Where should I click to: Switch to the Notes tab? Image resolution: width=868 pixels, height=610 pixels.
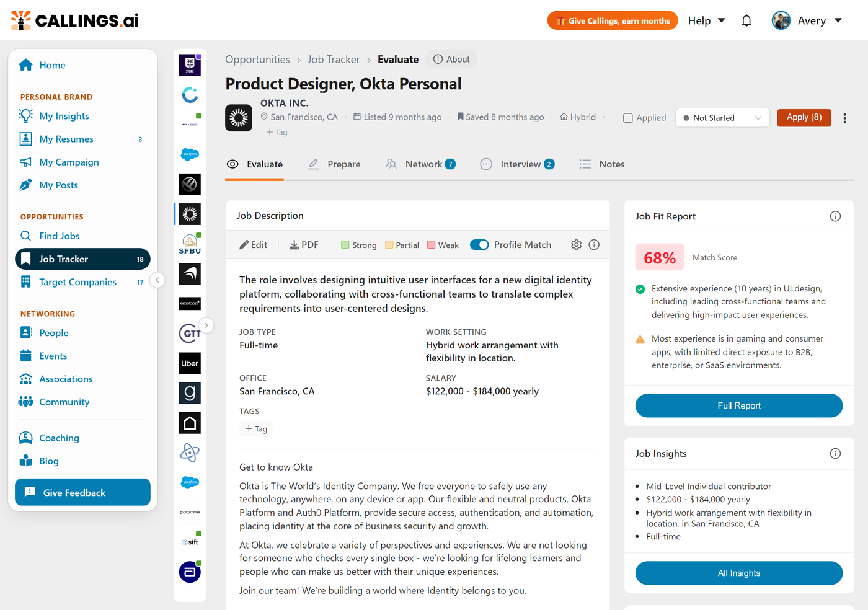coord(602,164)
